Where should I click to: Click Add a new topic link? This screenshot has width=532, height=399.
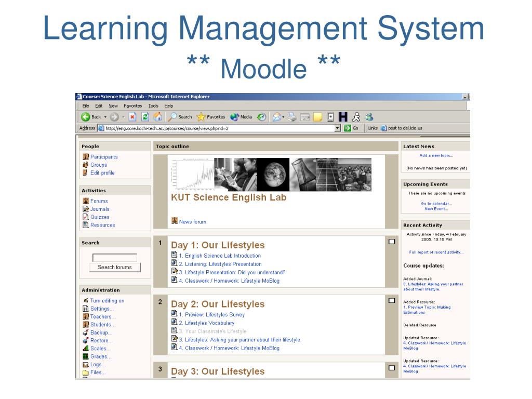tap(436, 155)
